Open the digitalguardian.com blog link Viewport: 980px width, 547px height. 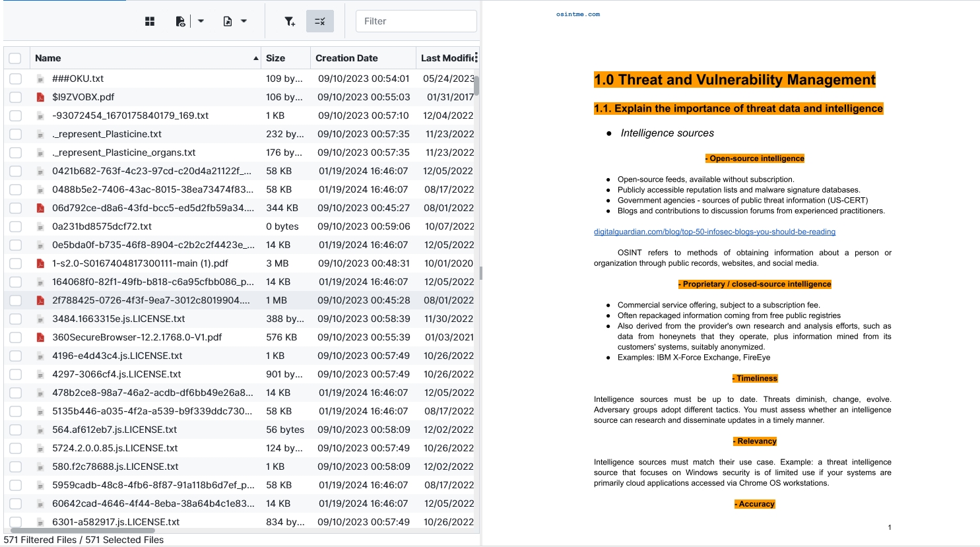pos(714,232)
